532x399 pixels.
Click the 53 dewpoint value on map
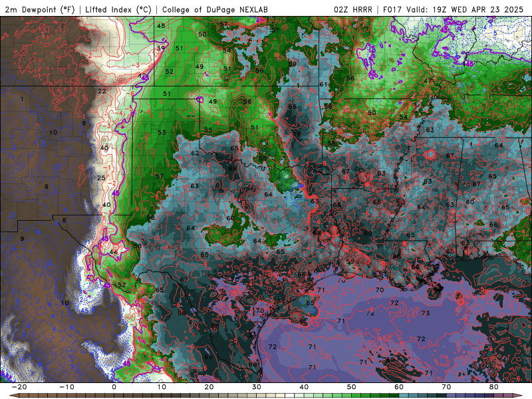(162, 132)
